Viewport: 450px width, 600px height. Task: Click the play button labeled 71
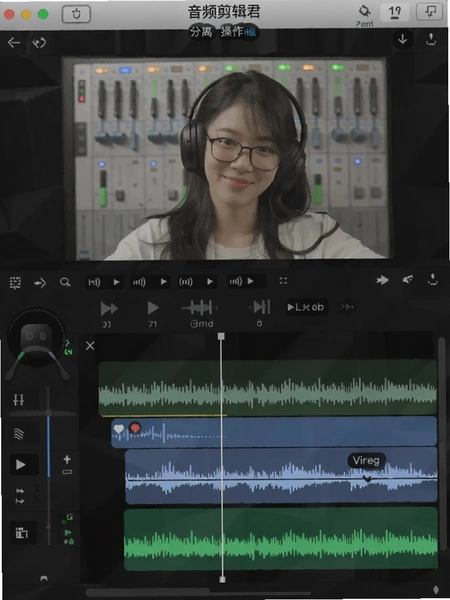coord(153,308)
